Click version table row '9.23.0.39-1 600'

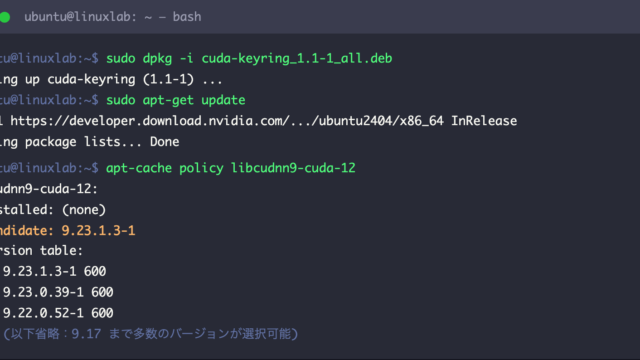click(x=58, y=292)
